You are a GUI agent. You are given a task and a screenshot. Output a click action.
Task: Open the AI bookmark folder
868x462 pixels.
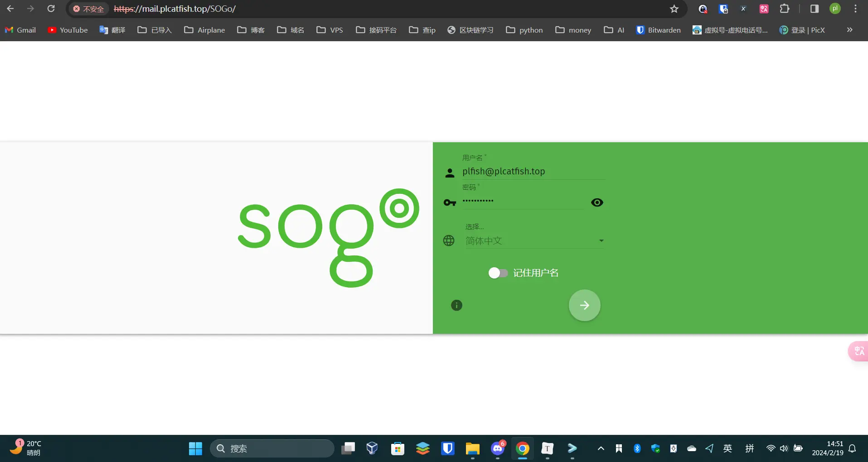pos(614,30)
